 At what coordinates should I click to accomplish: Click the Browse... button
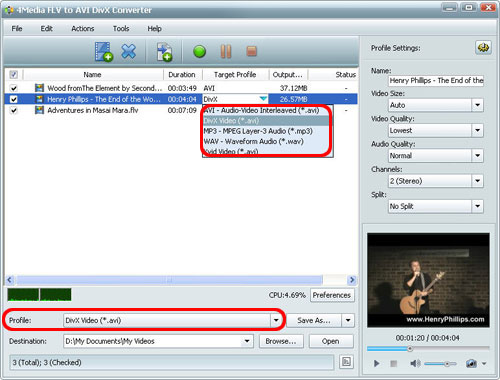pos(281,341)
